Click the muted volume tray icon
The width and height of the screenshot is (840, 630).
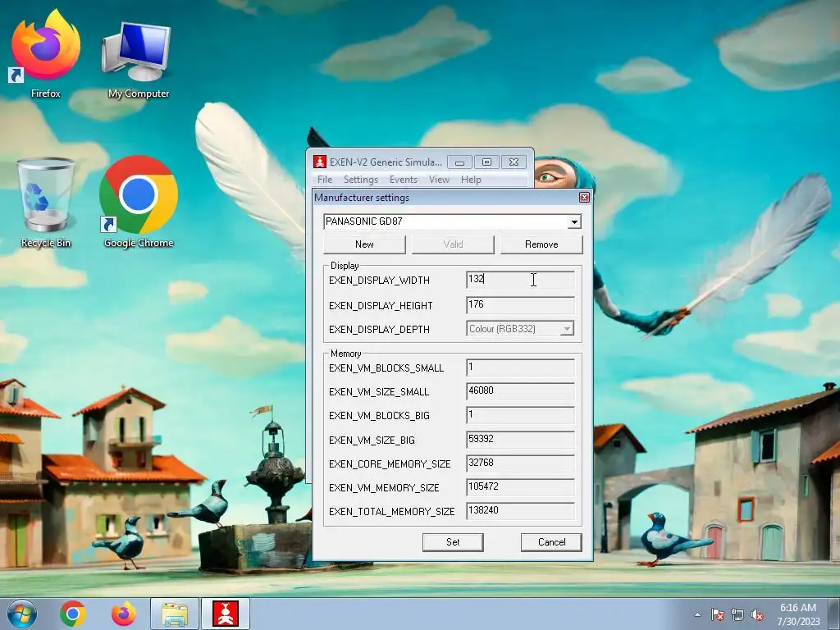point(757,614)
